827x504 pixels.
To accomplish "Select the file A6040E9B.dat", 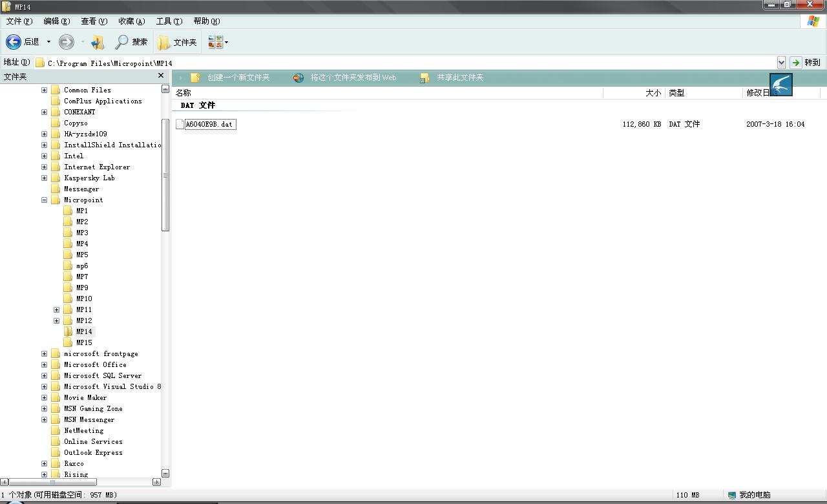I will click(x=210, y=124).
